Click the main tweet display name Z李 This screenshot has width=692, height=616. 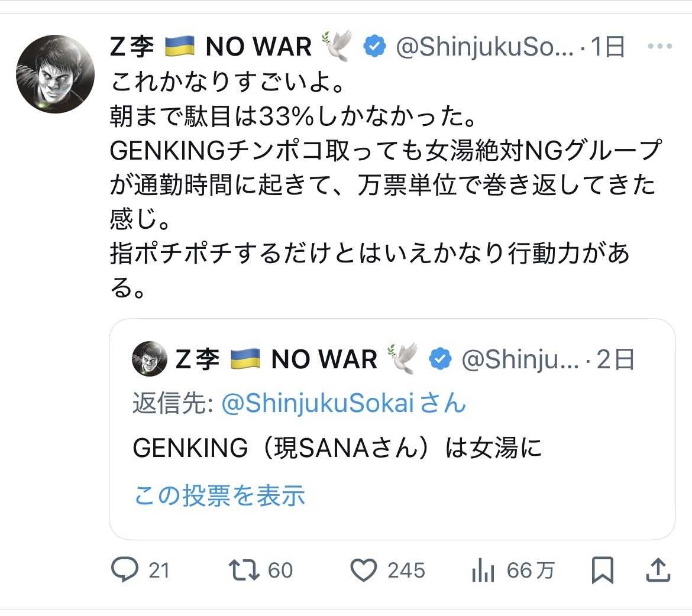click(132, 47)
